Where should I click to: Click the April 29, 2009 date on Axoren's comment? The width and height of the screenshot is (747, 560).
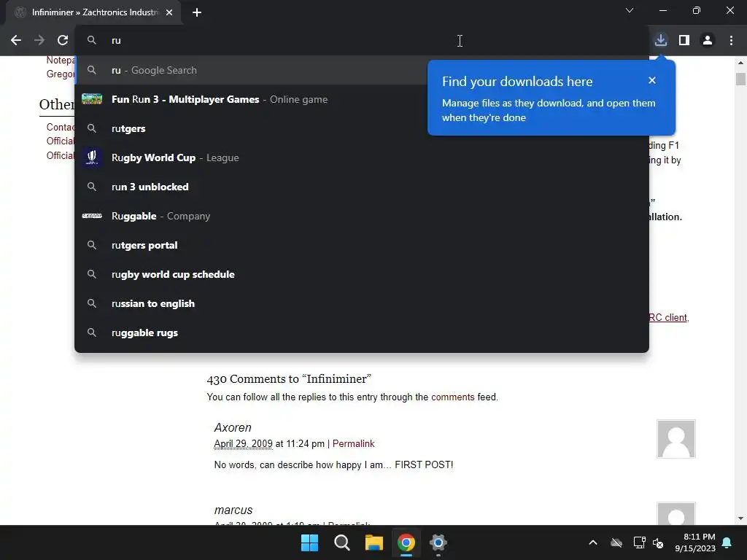tap(243, 444)
